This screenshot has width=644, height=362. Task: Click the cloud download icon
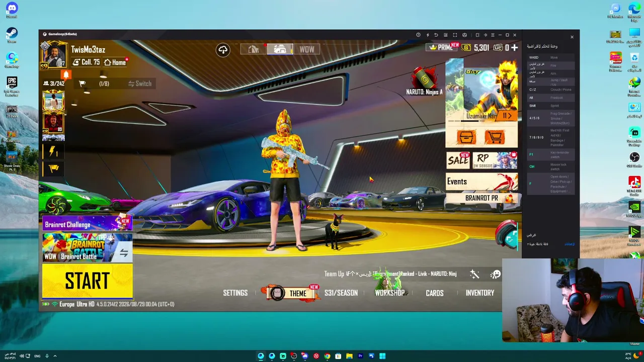pos(223,49)
